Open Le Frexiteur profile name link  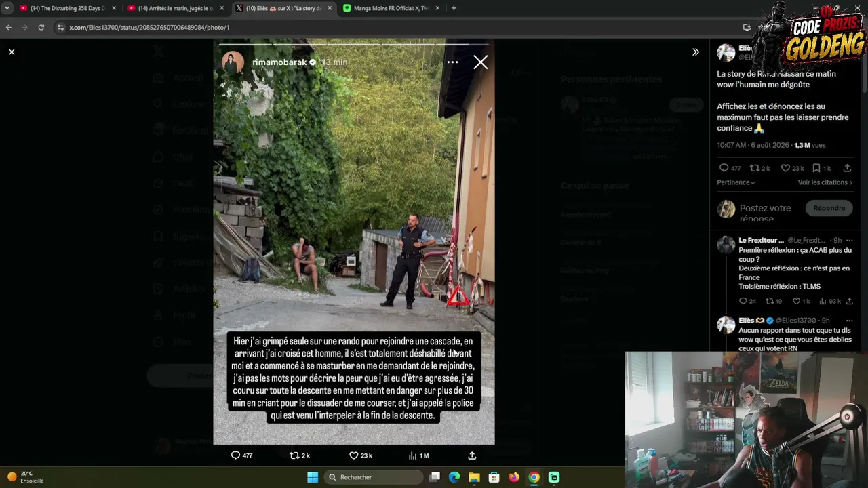tap(761, 240)
